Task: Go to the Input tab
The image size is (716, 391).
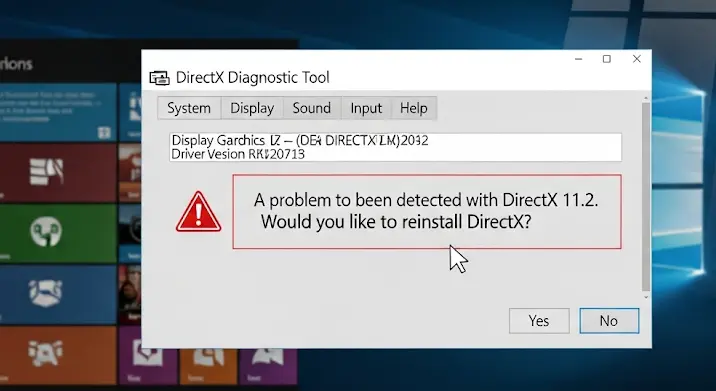Action: [366, 108]
